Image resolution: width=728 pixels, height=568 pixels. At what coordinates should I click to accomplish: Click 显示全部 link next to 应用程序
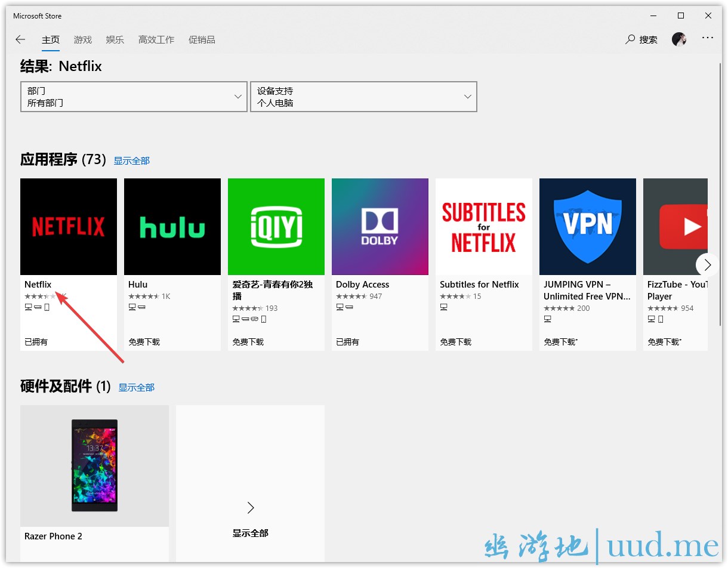[132, 161]
